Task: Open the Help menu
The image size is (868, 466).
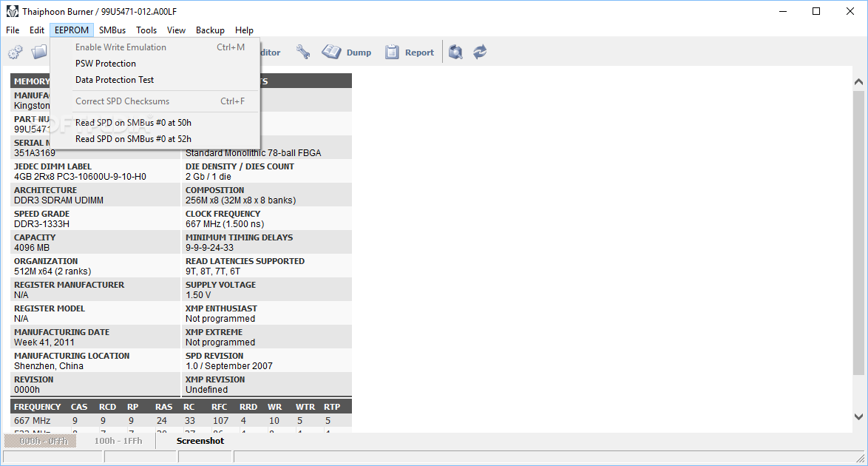Action: 244,30
